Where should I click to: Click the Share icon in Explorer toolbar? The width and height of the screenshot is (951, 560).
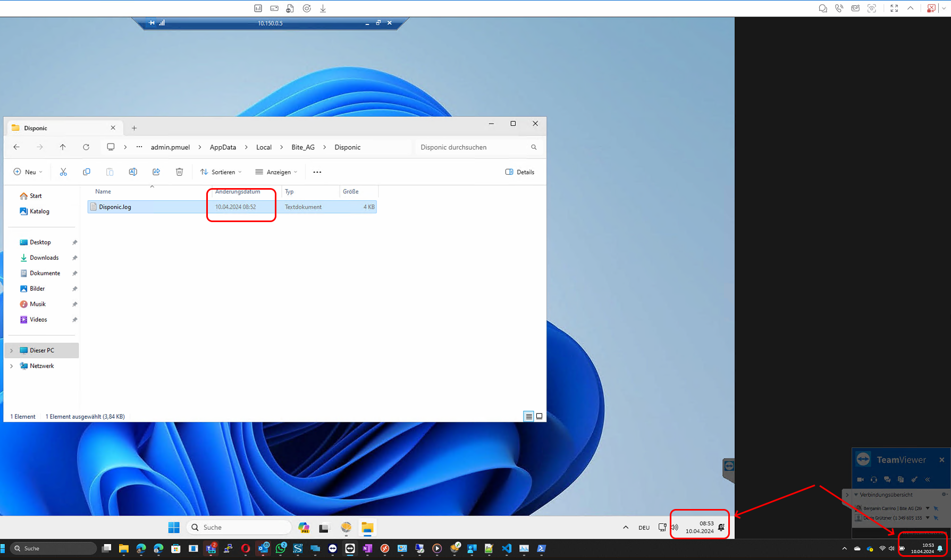pos(156,172)
